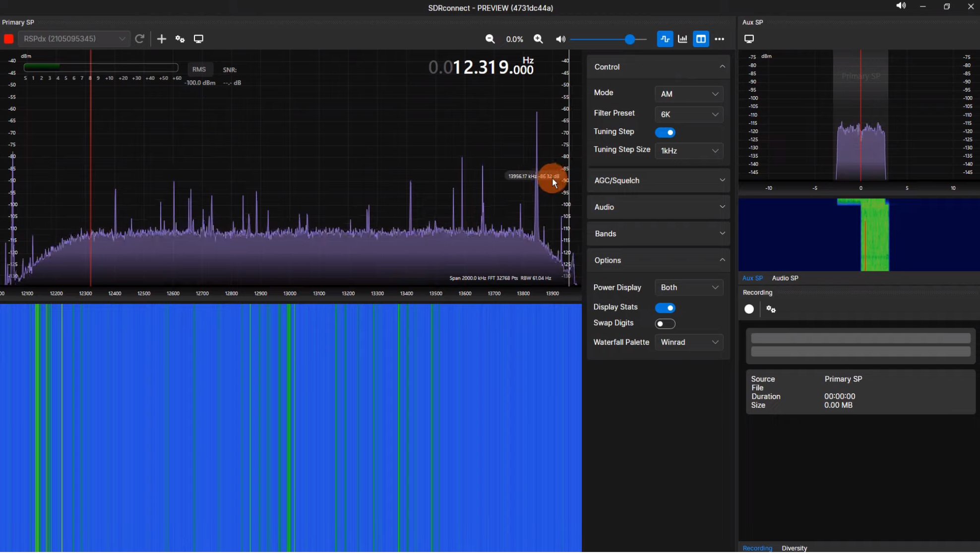980x553 pixels.
Task: Switch to the Aux SP tab
Action: click(x=752, y=278)
